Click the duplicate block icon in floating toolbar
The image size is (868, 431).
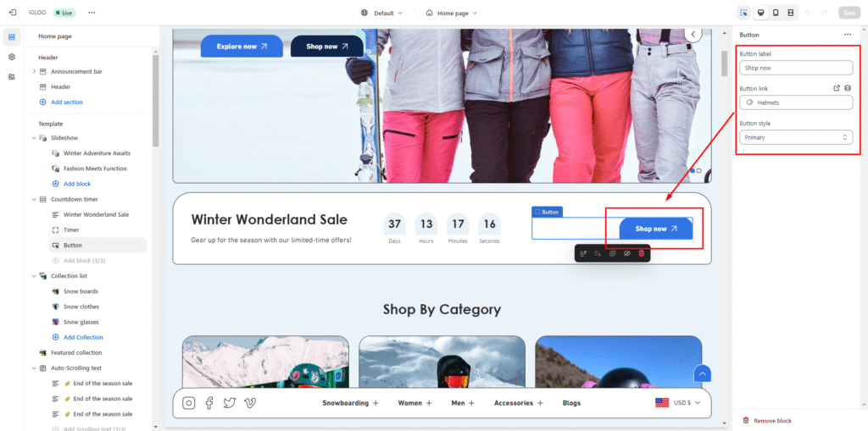(612, 253)
